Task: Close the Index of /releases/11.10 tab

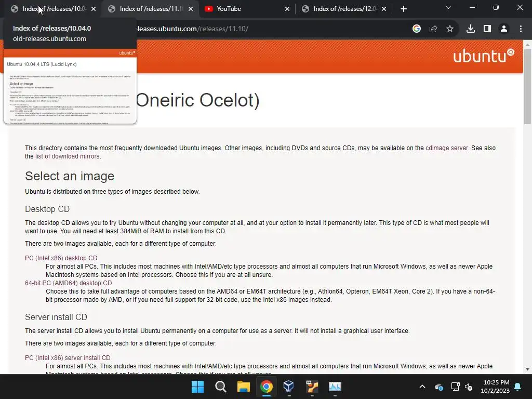Action: pyautogui.click(x=191, y=9)
